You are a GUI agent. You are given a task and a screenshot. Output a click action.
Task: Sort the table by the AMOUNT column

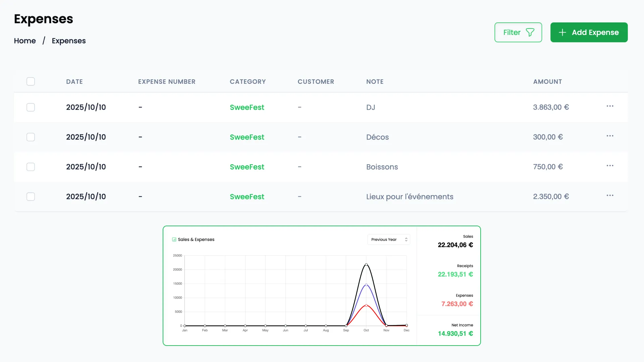[547, 81]
